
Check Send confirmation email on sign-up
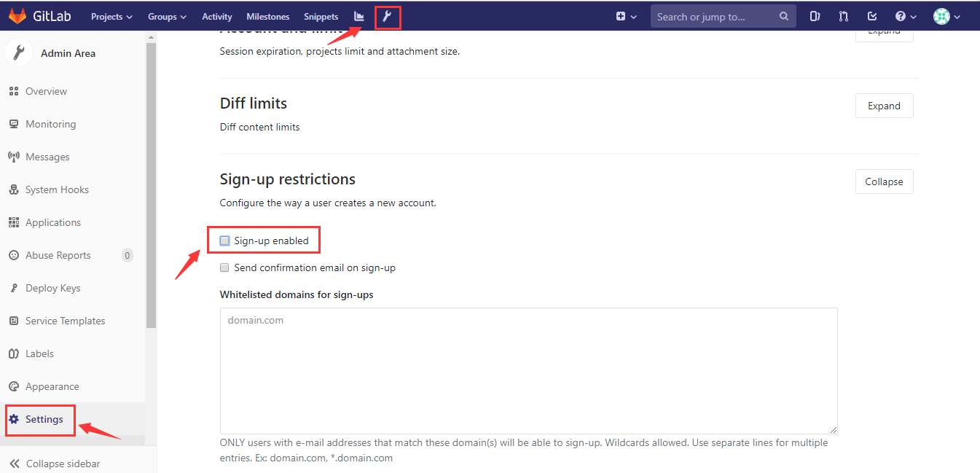coord(225,267)
